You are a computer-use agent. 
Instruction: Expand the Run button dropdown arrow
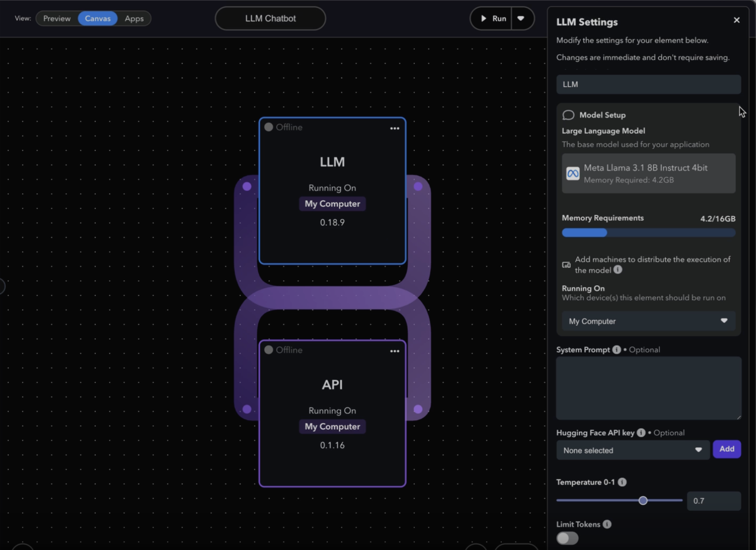(521, 18)
